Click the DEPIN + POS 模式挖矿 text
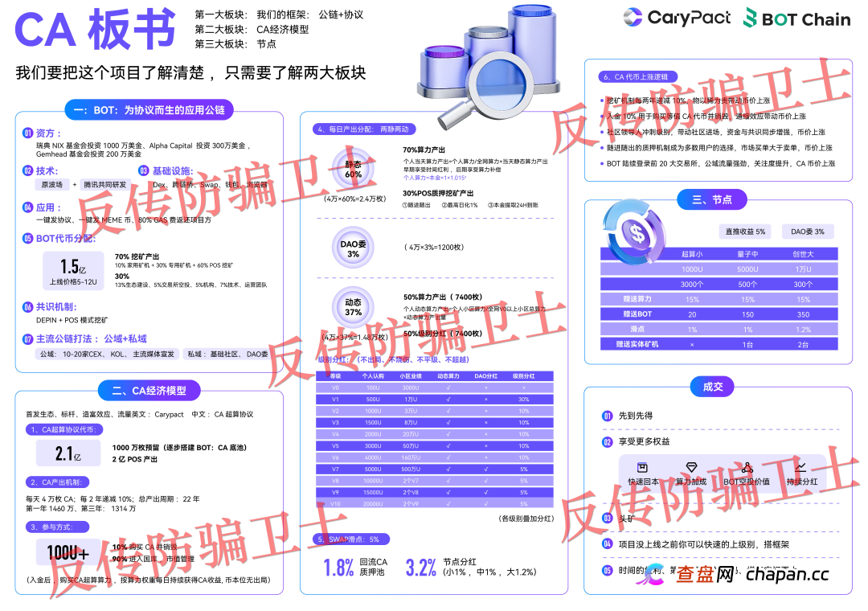 (72, 320)
